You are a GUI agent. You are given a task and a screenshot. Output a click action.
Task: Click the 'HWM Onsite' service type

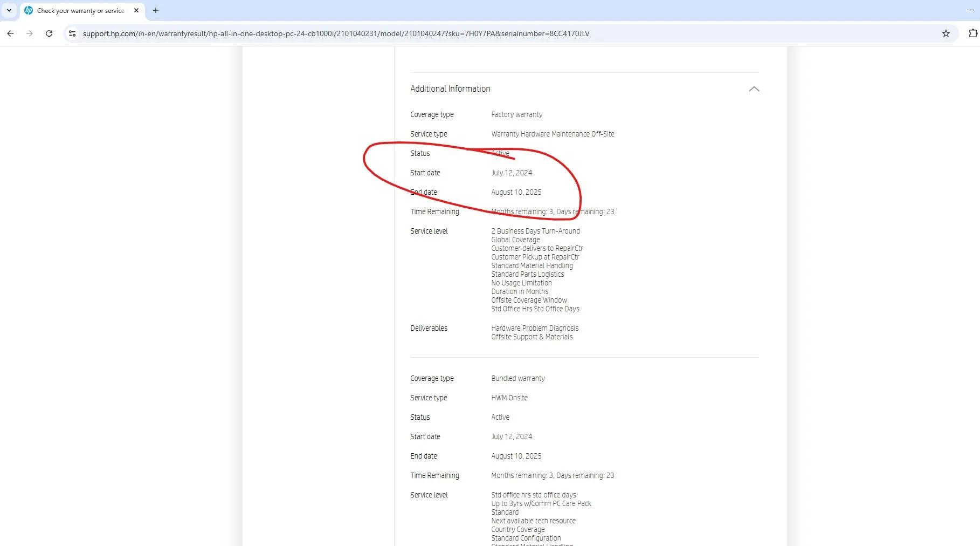pyautogui.click(x=509, y=398)
